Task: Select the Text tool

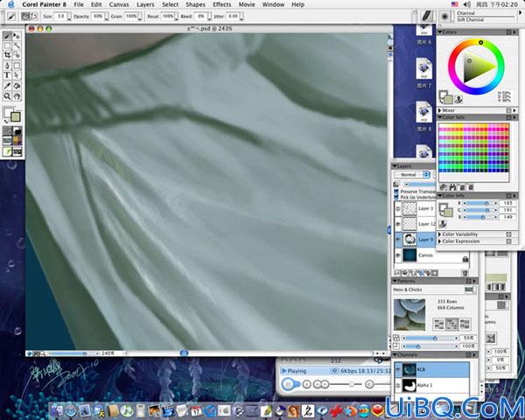Action: (7, 76)
